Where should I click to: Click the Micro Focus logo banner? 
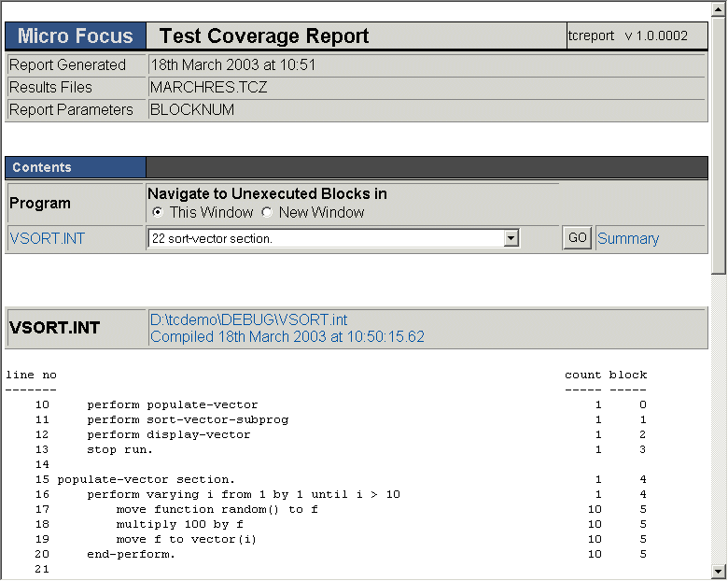pyautogui.click(x=76, y=36)
